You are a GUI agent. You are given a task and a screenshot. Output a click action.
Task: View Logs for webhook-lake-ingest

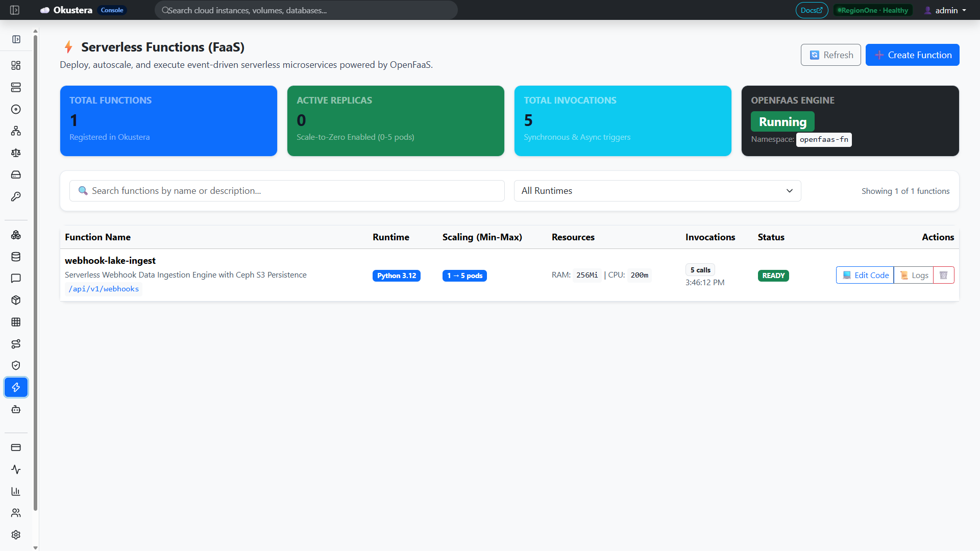[x=914, y=275]
